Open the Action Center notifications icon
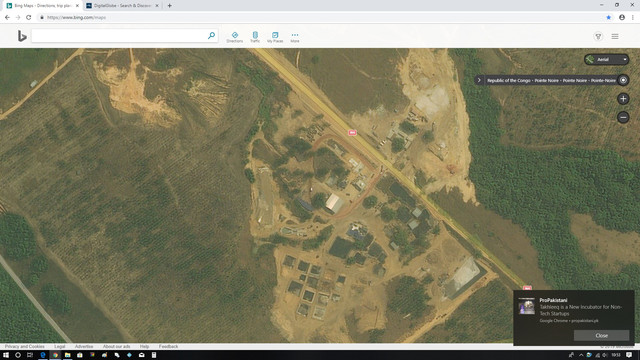This screenshot has height=360, width=640. 629,355
